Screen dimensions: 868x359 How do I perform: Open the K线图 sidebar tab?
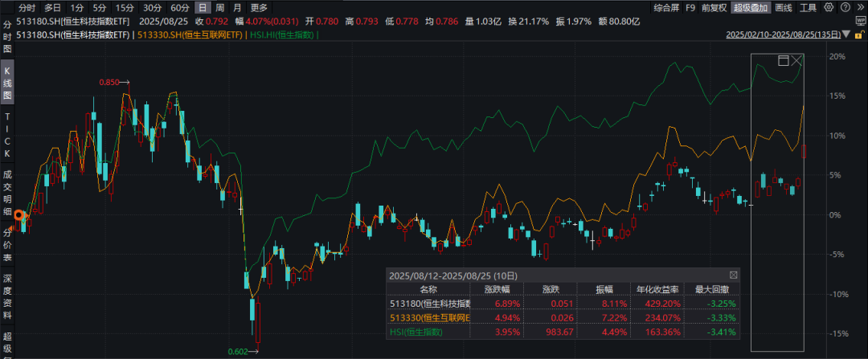click(x=7, y=83)
